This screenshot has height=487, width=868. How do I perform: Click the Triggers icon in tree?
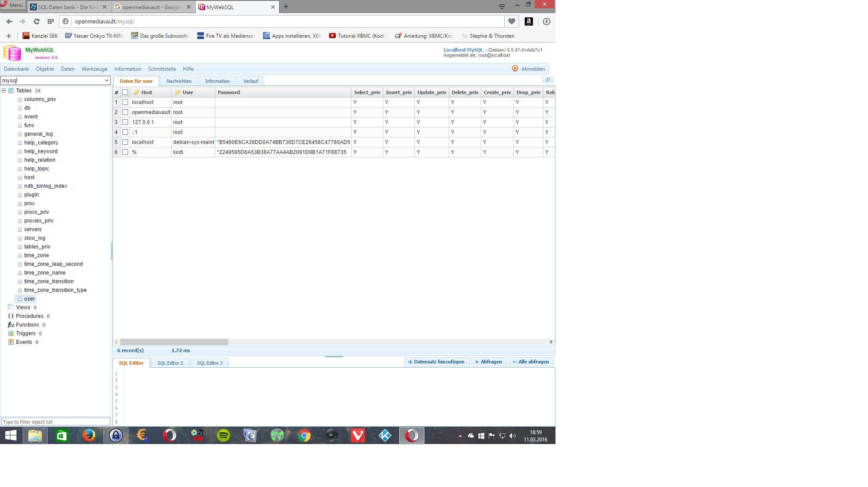(11, 333)
